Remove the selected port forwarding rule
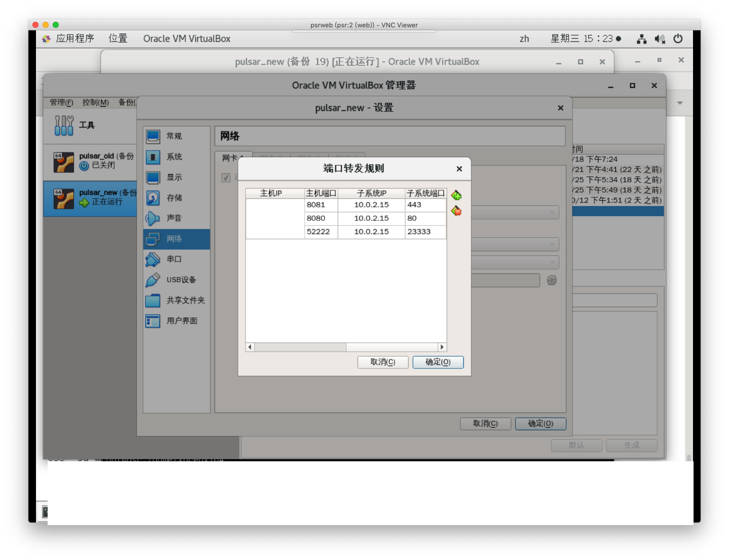The image size is (729, 560). pyautogui.click(x=456, y=211)
